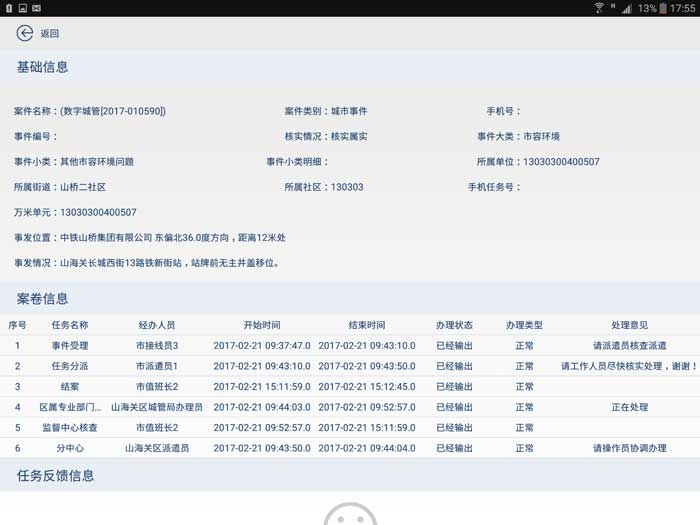Tap the signal strength icon
This screenshot has width=700, height=525.
(x=627, y=8)
